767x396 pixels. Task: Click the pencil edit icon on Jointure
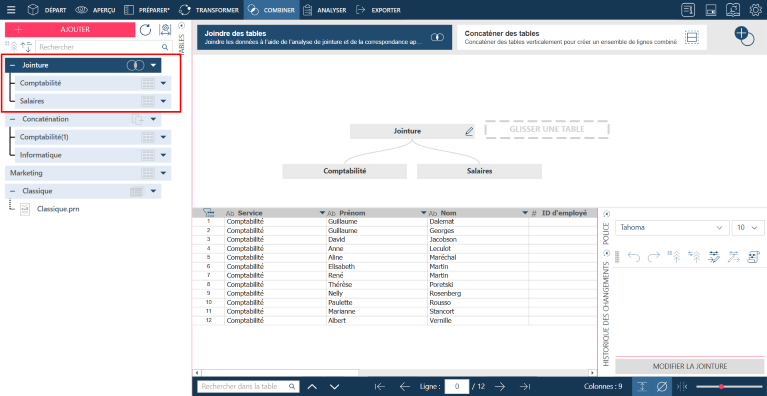[469, 131]
